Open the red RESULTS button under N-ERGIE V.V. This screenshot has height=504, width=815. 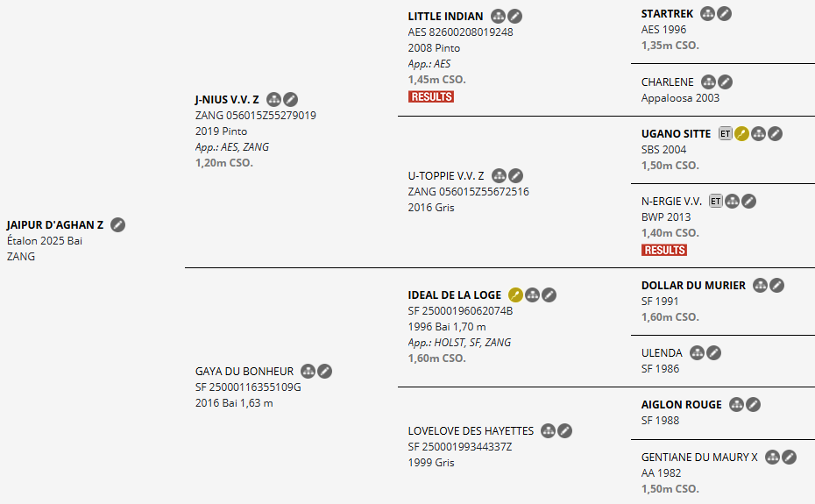click(x=664, y=250)
